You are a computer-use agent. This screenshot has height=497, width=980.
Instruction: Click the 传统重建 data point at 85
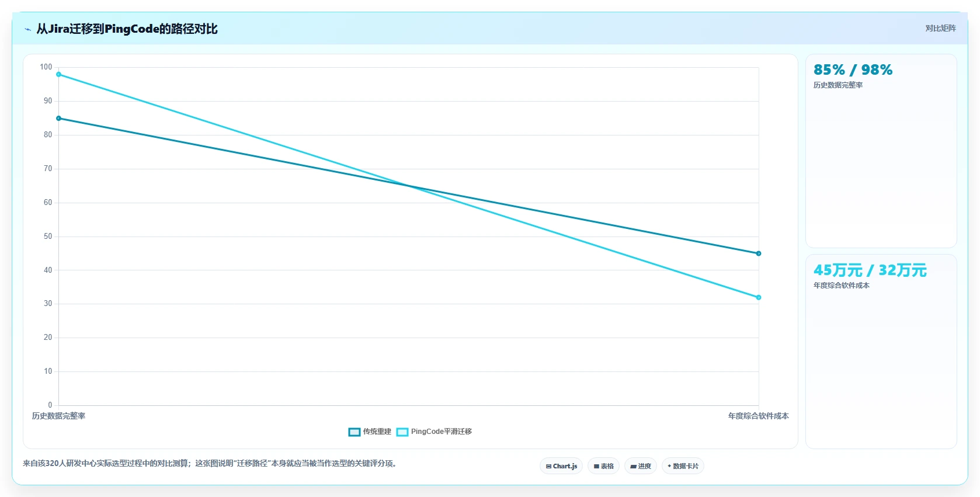point(58,119)
